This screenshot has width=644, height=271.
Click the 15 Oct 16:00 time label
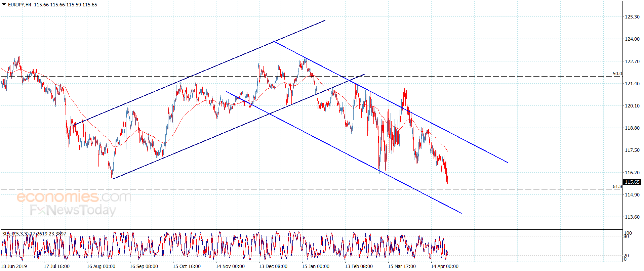tap(187, 266)
